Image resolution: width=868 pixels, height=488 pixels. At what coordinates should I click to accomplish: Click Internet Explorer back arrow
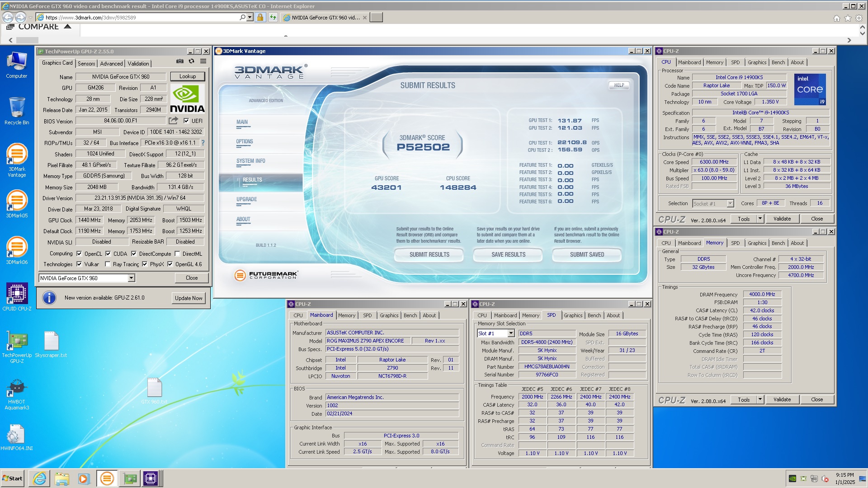coord(8,17)
